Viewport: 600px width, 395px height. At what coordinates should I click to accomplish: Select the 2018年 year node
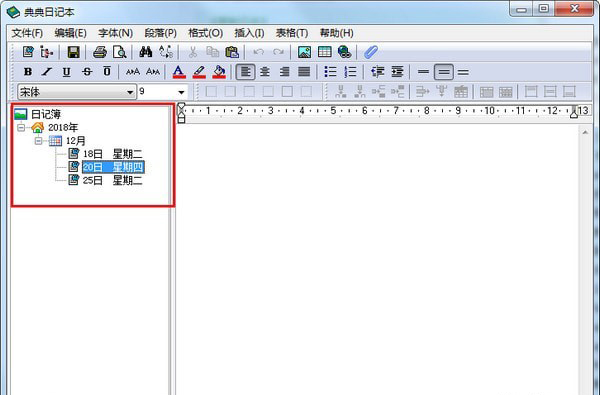63,127
